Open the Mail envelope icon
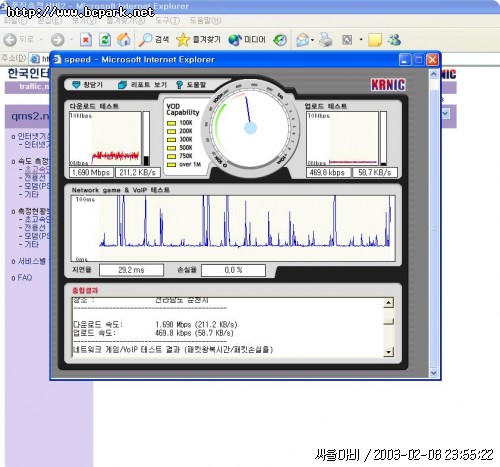This screenshot has height=467, width=500. pyautogui.click(x=302, y=40)
